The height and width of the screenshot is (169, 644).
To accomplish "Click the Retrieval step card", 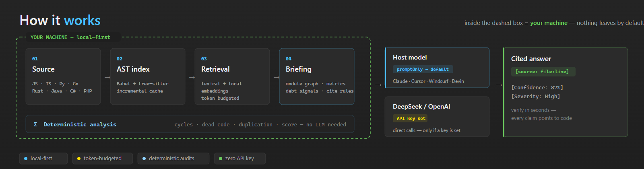I will [x=232, y=76].
